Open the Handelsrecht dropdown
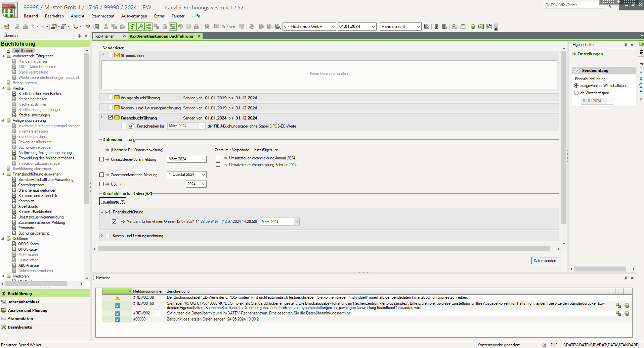Image resolution: width=644 pixels, height=348 pixels. click(400, 27)
